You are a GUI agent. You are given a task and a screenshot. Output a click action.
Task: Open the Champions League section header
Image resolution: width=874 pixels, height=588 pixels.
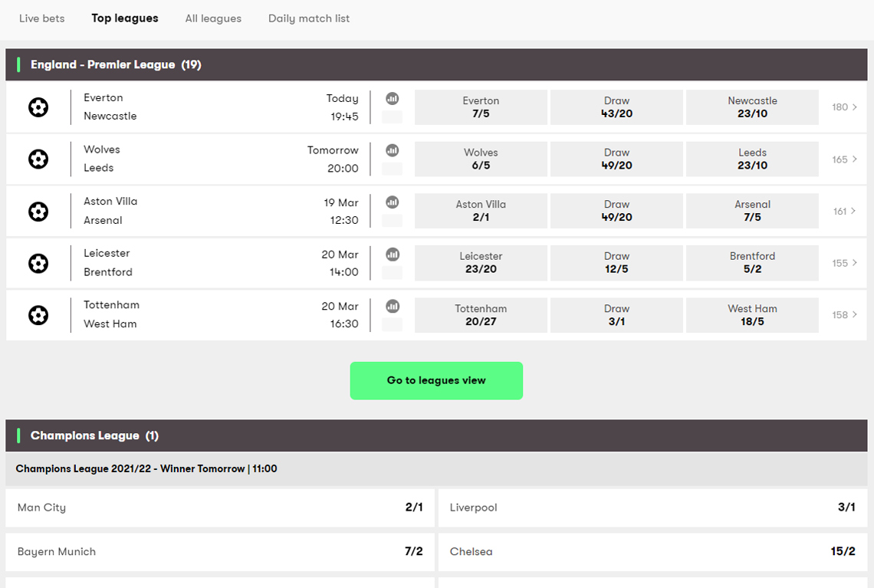436,435
